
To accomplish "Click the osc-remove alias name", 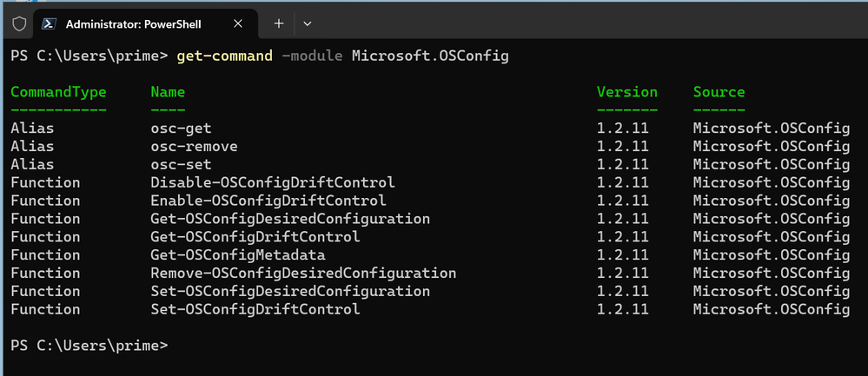I will click(194, 147).
